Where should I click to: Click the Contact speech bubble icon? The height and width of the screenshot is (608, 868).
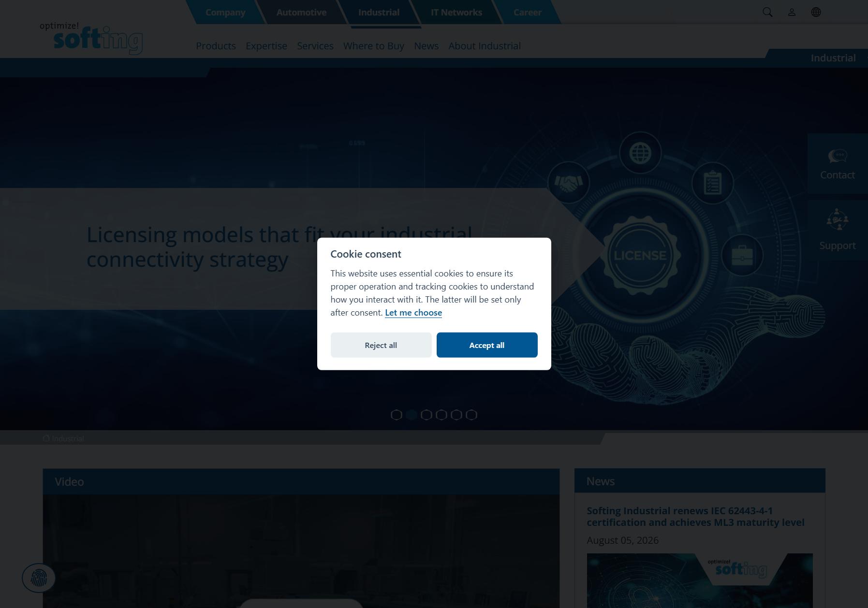tap(837, 156)
